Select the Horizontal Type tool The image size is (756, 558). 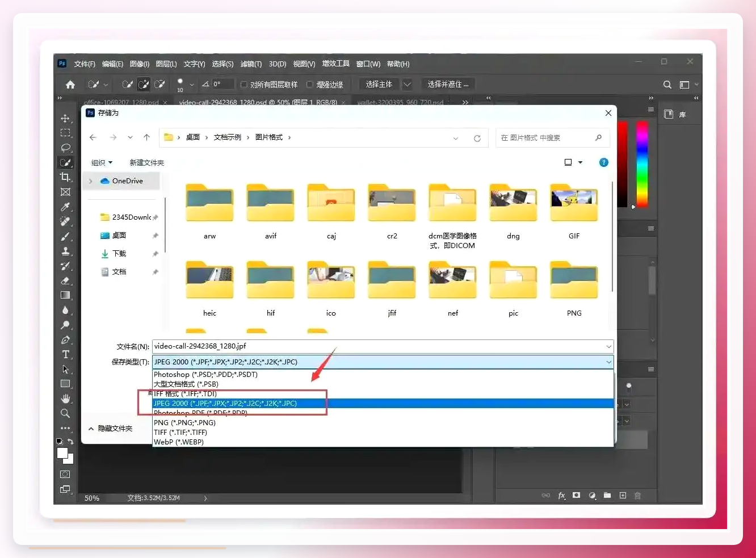[x=65, y=354]
